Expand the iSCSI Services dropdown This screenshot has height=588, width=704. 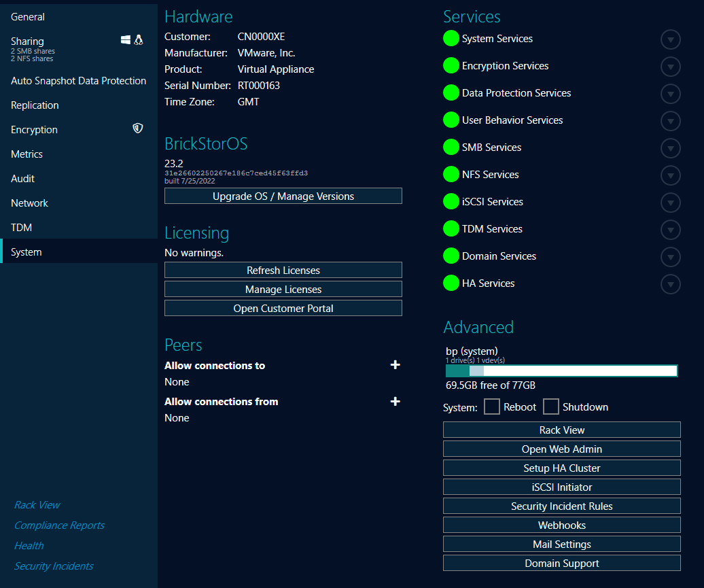click(671, 203)
